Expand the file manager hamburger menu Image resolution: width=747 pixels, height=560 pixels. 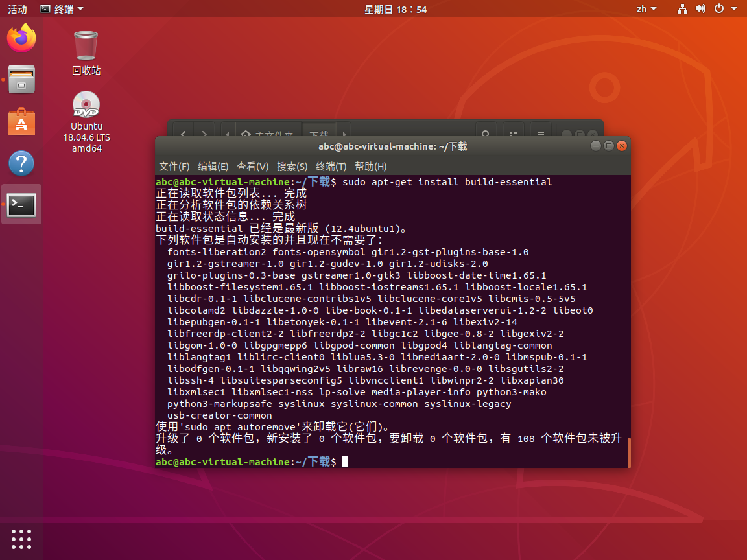point(541,133)
